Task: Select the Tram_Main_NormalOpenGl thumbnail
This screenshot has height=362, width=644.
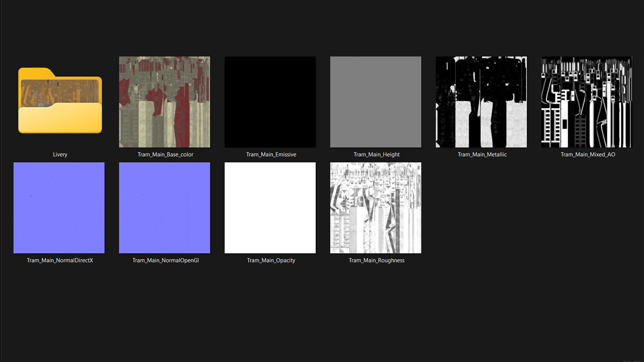Action: [x=164, y=208]
